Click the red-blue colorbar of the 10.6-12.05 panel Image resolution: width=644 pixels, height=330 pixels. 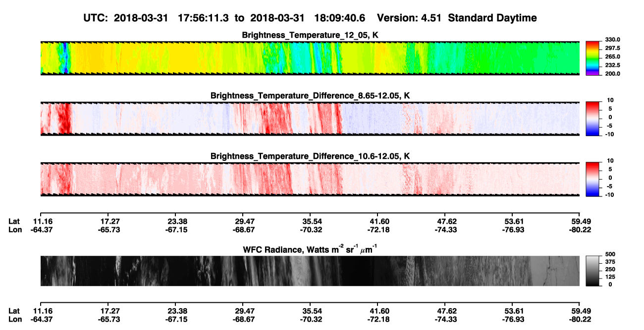tap(592, 179)
